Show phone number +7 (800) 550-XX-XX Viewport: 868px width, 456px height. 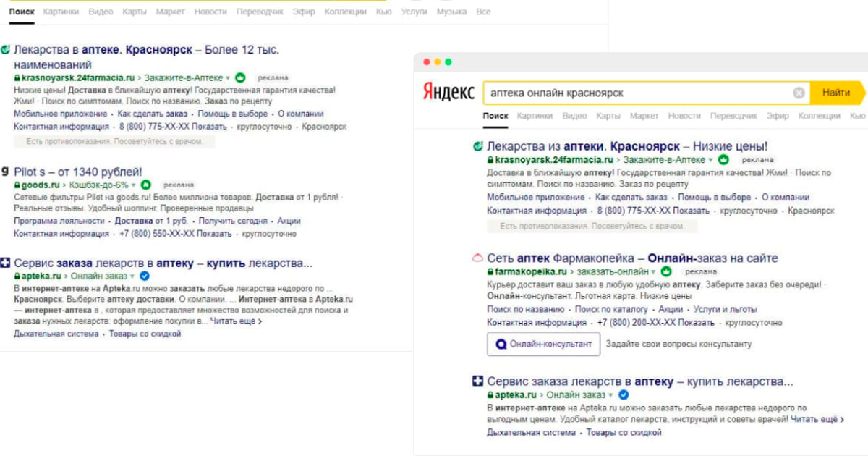[x=176, y=234]
